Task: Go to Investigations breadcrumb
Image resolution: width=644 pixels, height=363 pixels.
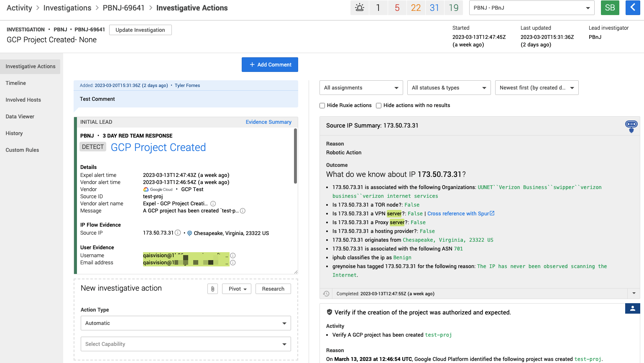Action: (67, 8)
